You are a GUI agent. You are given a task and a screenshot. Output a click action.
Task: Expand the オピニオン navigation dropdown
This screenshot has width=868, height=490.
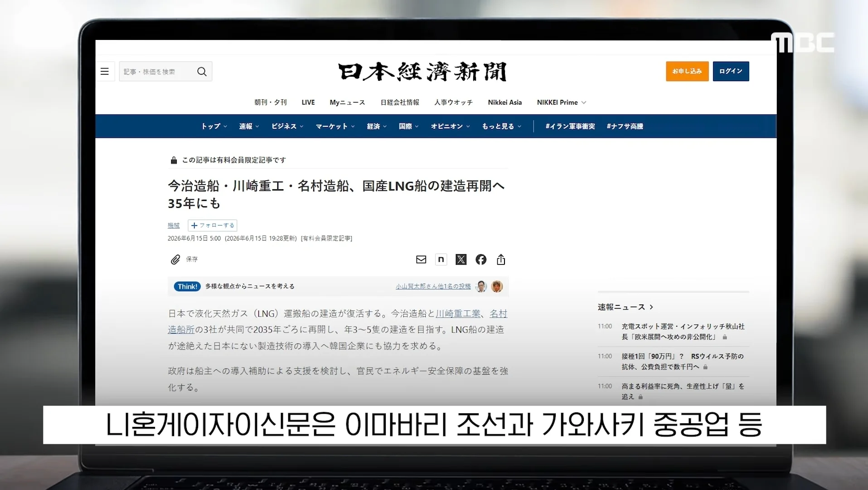[450, 126]
